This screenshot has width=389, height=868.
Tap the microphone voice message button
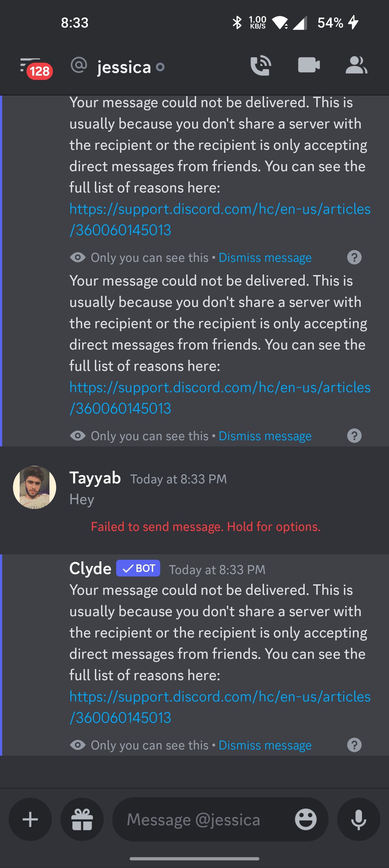359,819
